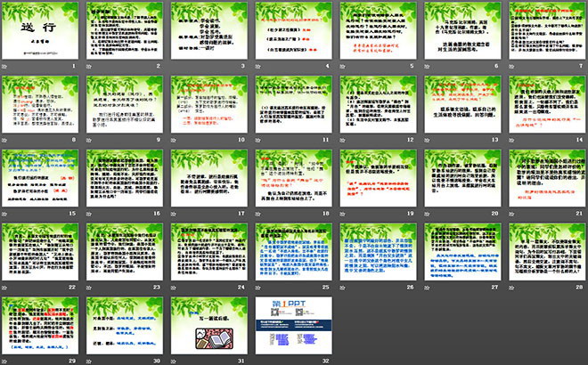The height and width of the screenshot is (365, 588).
Task: Click the animation star icon below slide 16
Action: click(x=89, y=214)
